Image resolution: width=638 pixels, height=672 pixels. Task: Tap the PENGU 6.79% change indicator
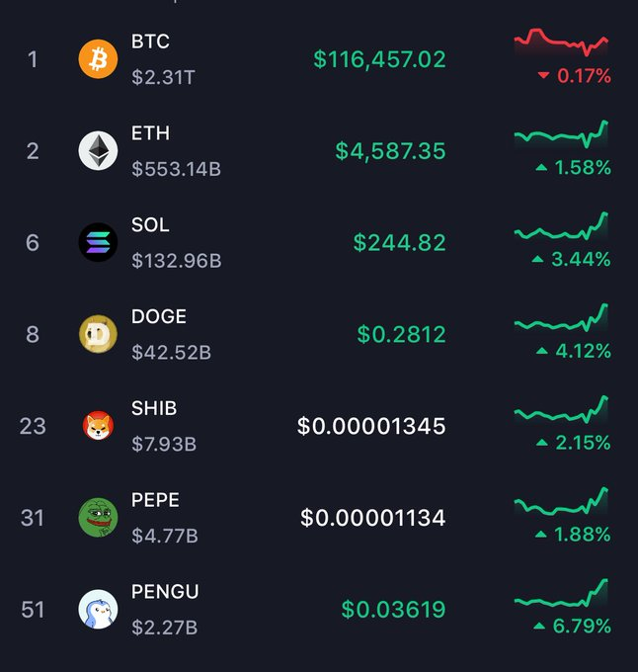[x=572, y=627]
